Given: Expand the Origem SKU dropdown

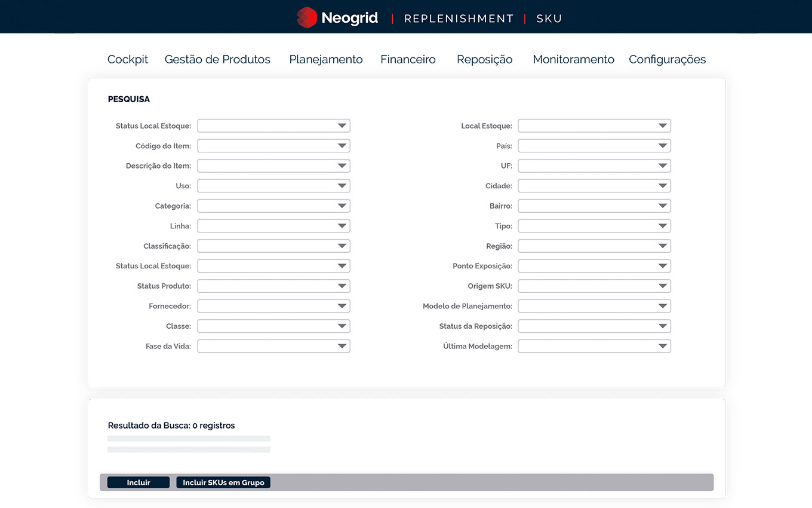Looking at the screenshot, I should click(662, 286).
